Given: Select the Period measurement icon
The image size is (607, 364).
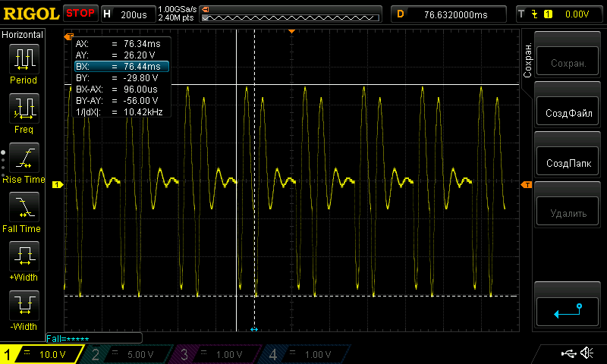Looking at the screenshot, I should click(24, 59).
